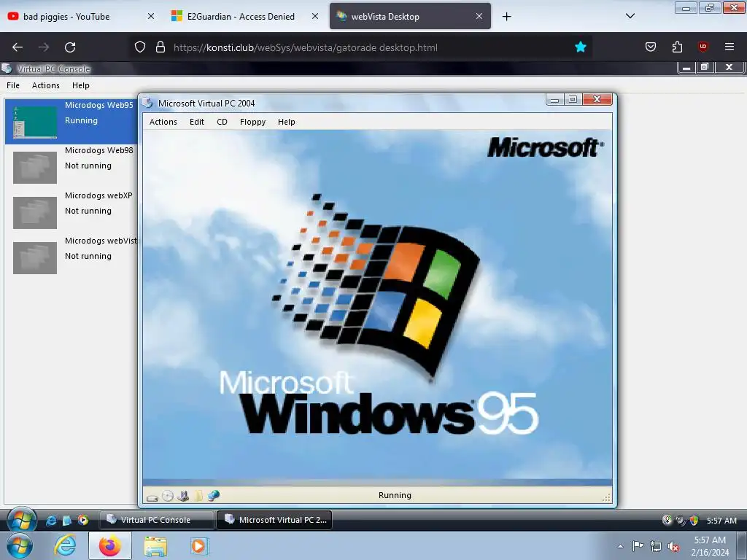This screenshot has height=560, width=747.
Task: Select the Microdogs webVista virtual machine thumbnail
Action: click(35, 257)
